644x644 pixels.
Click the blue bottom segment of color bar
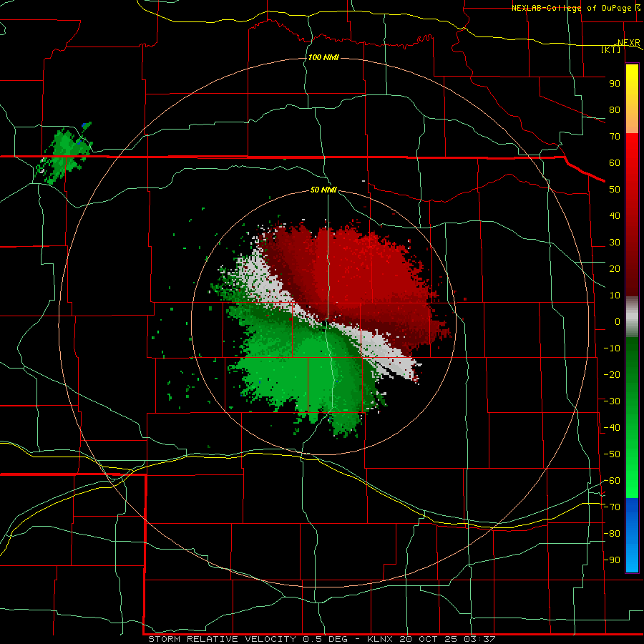pyautogui.click(x=632, y=535)
